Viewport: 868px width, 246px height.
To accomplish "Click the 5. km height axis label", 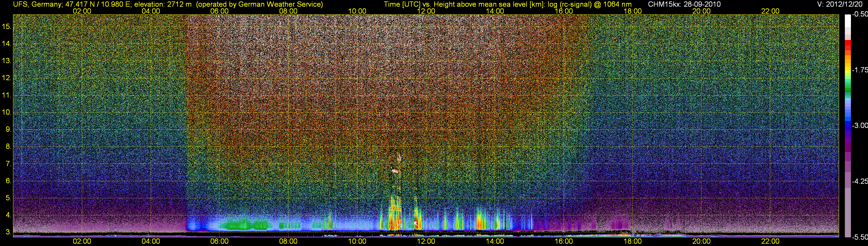I will pyautogui.click(x=8, y=198).
